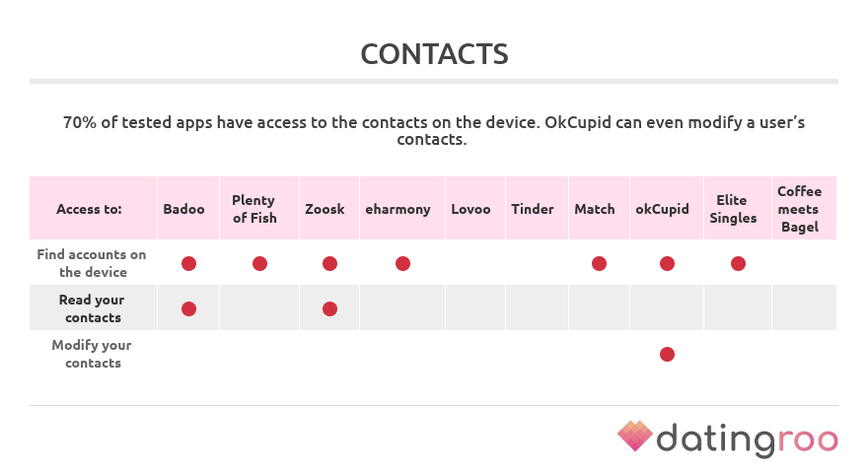Click the Match find accounts red dot
Image resolution: width=868 pixels, height=476 pixels.
599,264
